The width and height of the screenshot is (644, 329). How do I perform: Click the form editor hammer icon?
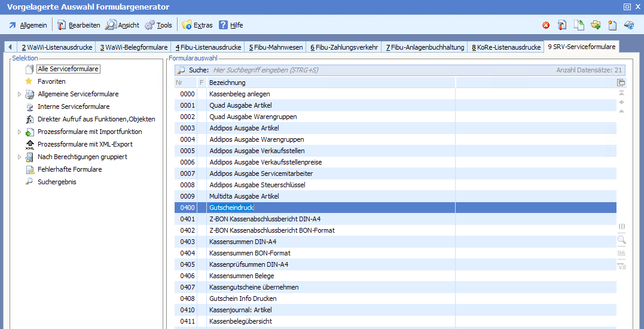click(x=562, y=25)
